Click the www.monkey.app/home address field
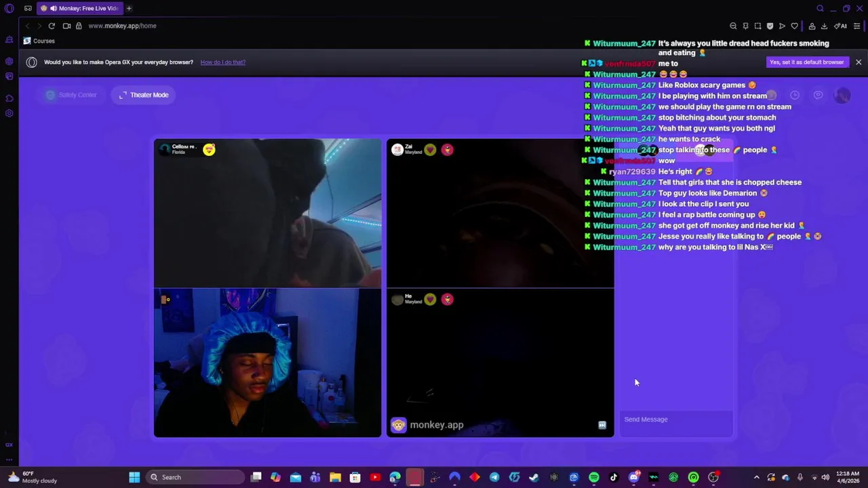868x488 pixels. click(x=122, y=26)
